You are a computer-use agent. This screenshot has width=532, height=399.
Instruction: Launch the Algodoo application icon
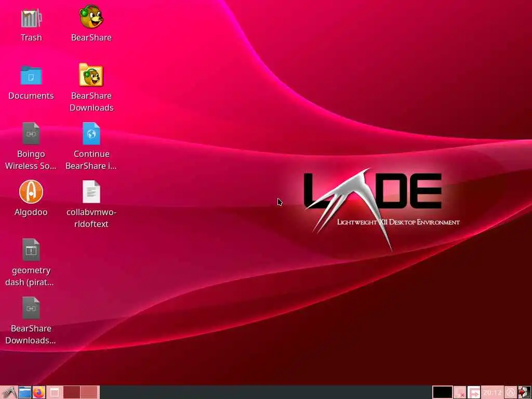point(31,192)
